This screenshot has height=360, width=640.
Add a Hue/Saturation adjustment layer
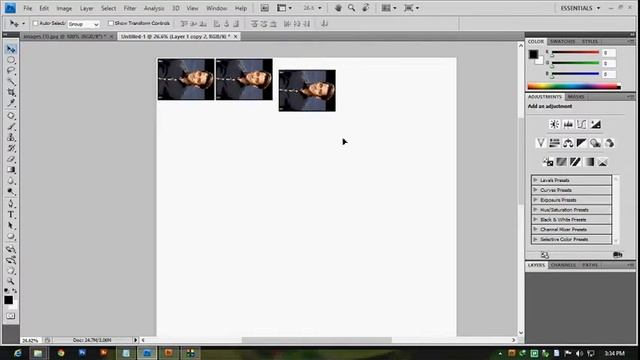coord(554,143)
